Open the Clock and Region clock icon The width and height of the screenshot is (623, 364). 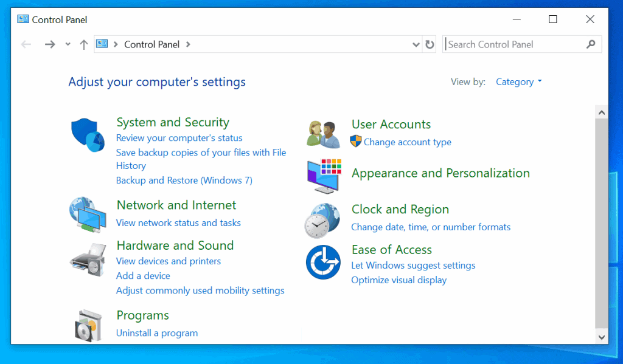322,221
